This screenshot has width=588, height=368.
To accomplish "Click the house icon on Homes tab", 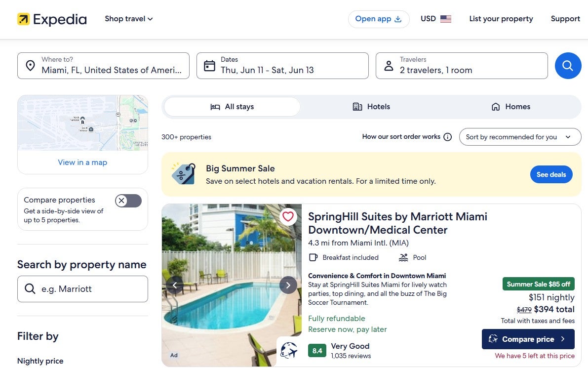I will point(496,107).
